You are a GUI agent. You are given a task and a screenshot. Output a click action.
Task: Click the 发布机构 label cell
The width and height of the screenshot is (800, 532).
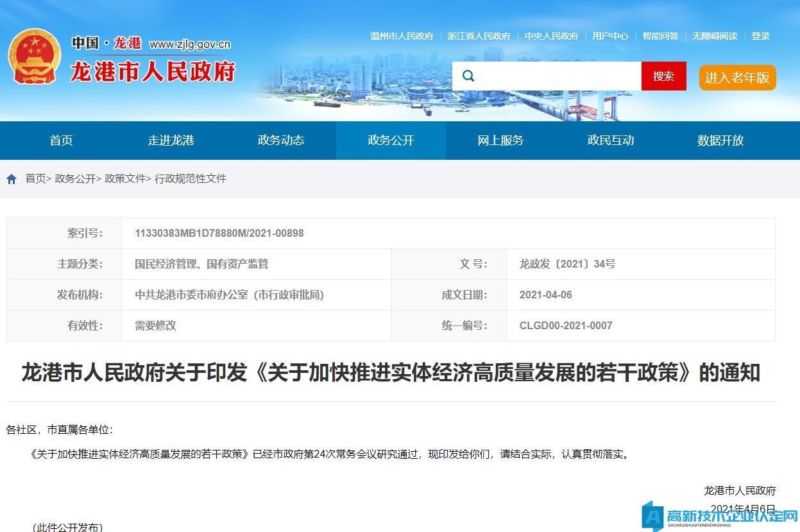[x=64, y=295]
